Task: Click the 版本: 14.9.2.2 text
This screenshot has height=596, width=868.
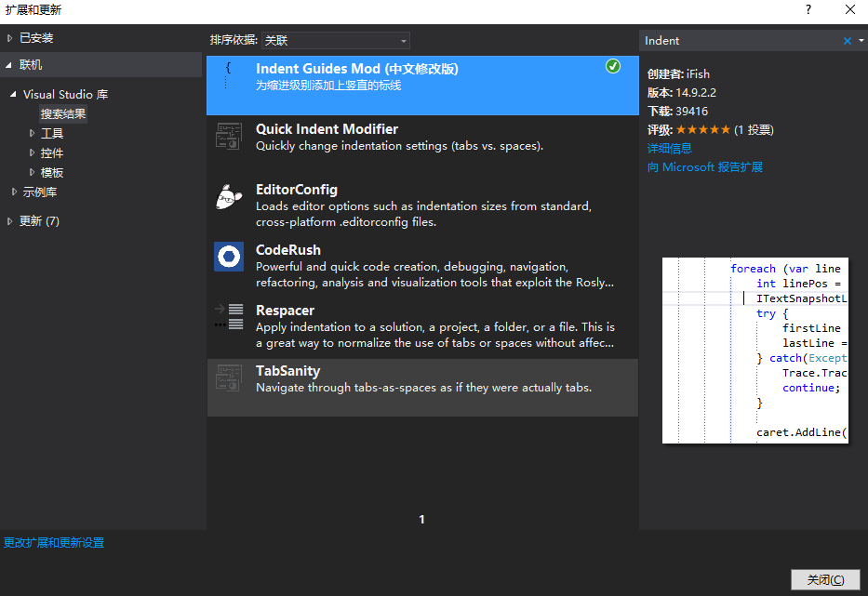Action: click(x=681, y=92)
